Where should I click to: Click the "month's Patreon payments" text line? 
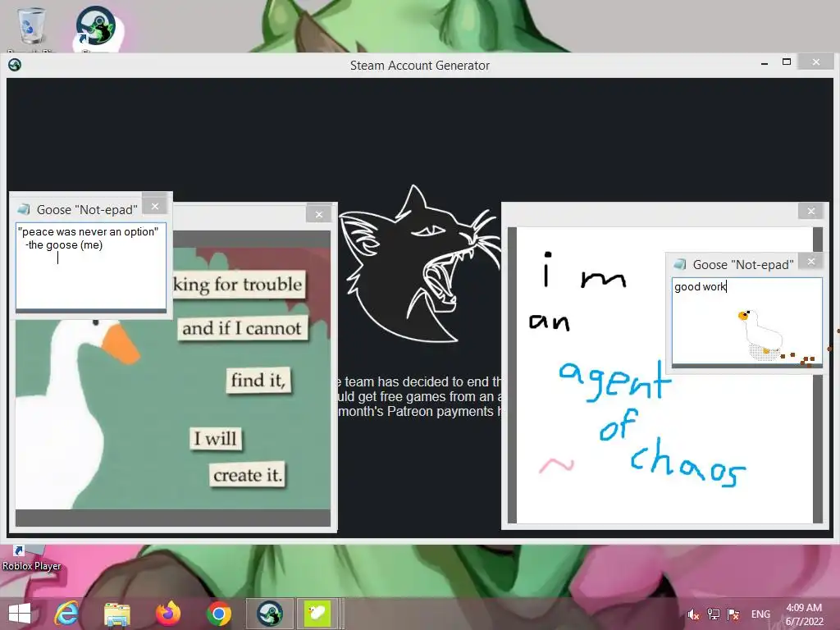419,412
